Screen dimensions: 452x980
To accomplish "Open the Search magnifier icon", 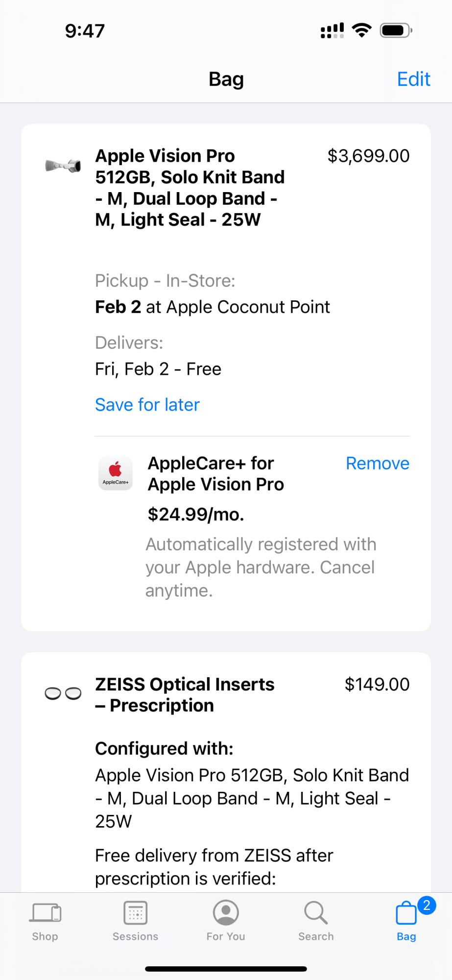I will click(316, 913).
